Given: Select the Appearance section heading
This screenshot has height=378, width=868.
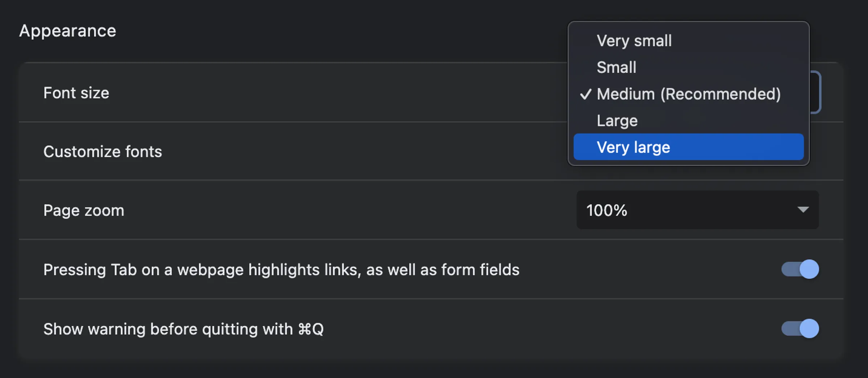Looking at the screenshot, I should pyautogui.click(x=68, y=30).
